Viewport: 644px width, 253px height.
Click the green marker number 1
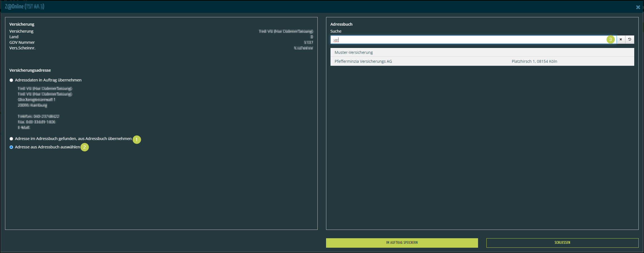(137, 139)
